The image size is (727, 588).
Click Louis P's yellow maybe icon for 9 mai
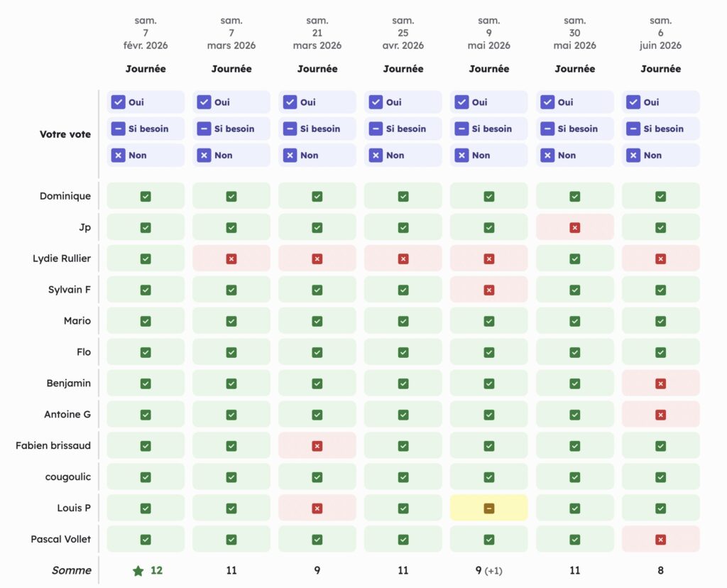click(489, 508)
